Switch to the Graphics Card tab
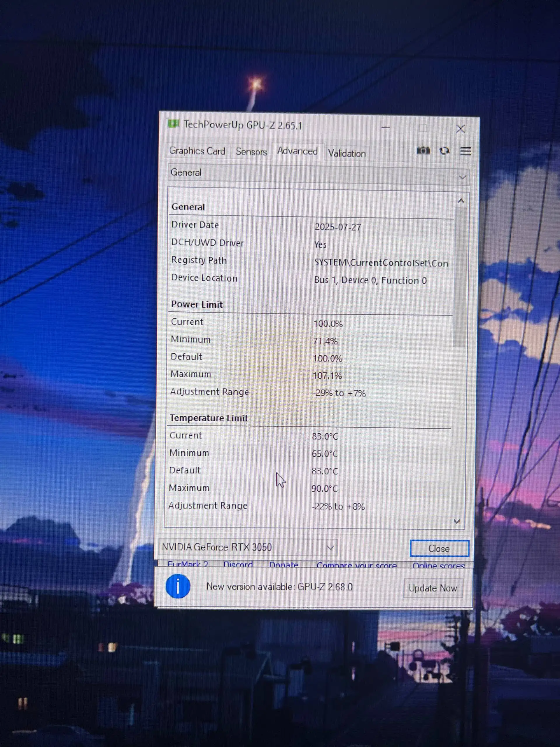Viewport: 560px width, 747px height. (x=197, y=151)
